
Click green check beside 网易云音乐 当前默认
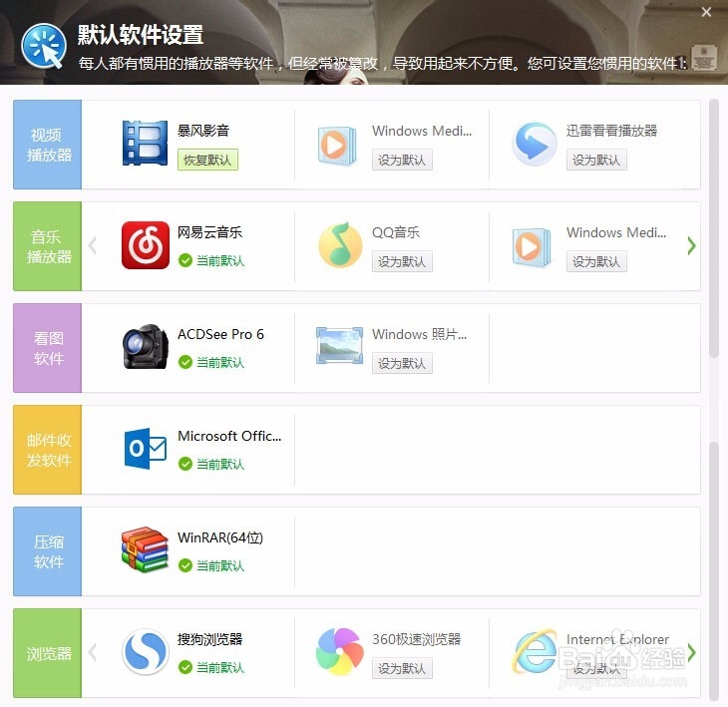point(185,260)
